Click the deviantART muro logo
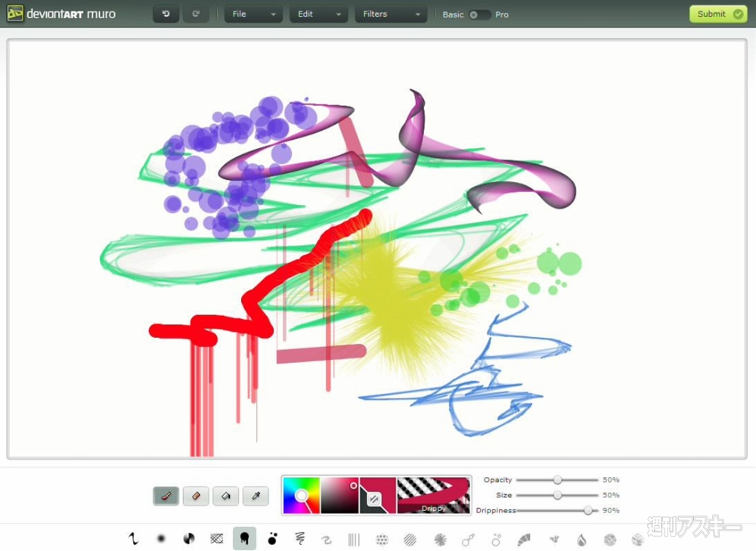 [x=61, y=14]
